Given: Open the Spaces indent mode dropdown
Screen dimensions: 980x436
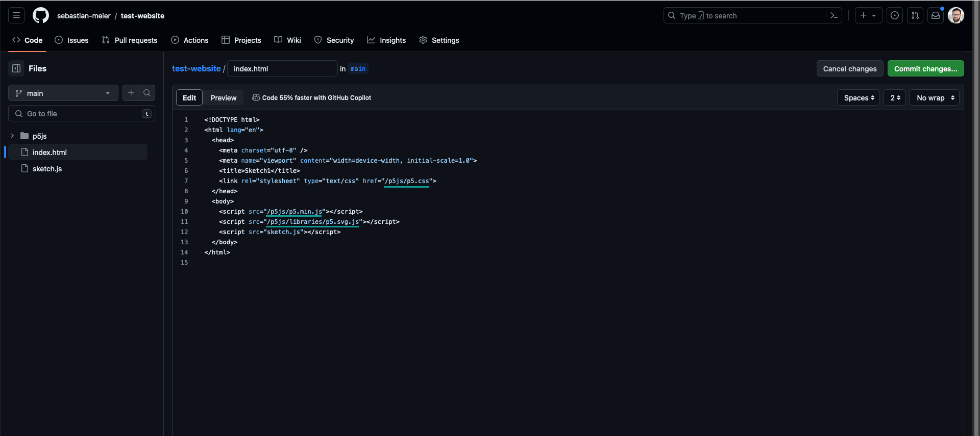Looking at the screenshot, I should (858, 97).
